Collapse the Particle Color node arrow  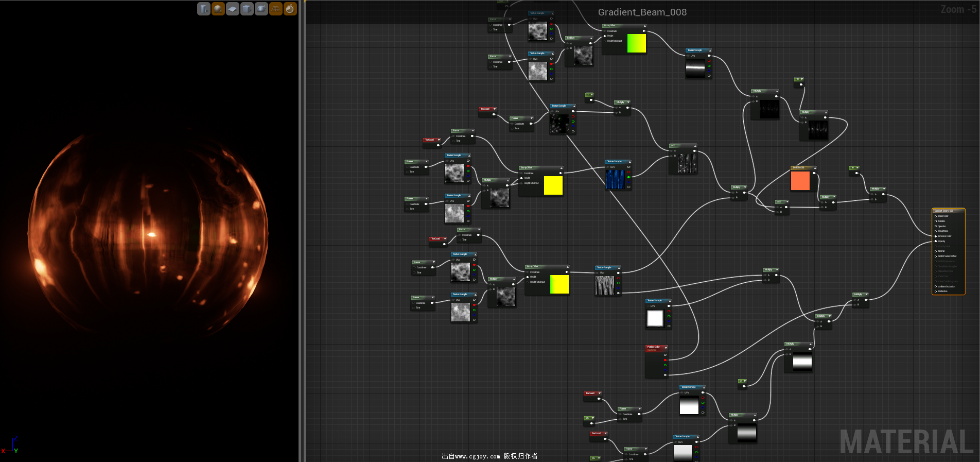[x=666, y=348]
